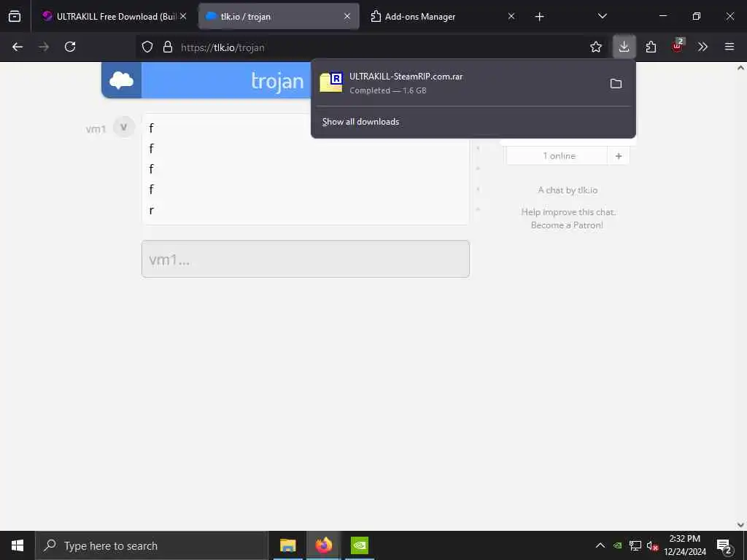Click muted volume tray icon
747x560 pixels.
click(x=652, y=545)
